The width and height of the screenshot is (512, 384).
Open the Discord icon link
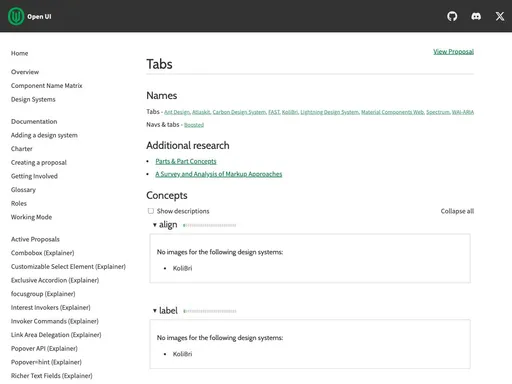pyautogui.click(x=476, y=16)
